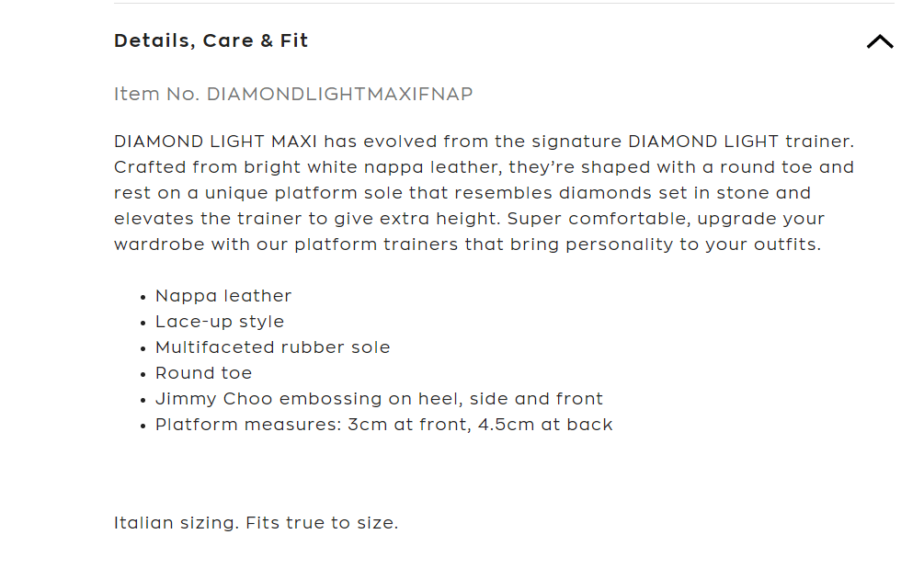The height and width of the screenshot is (580, 924).
Task: Click bullet dot before Jimmy Choo embossing
Action: click(x=143, y=401)
